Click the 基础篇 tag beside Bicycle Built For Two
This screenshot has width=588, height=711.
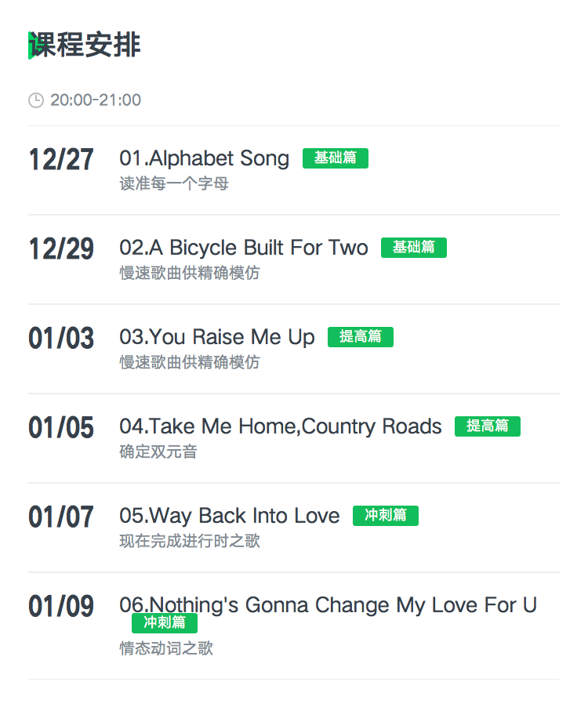(414, 248)
